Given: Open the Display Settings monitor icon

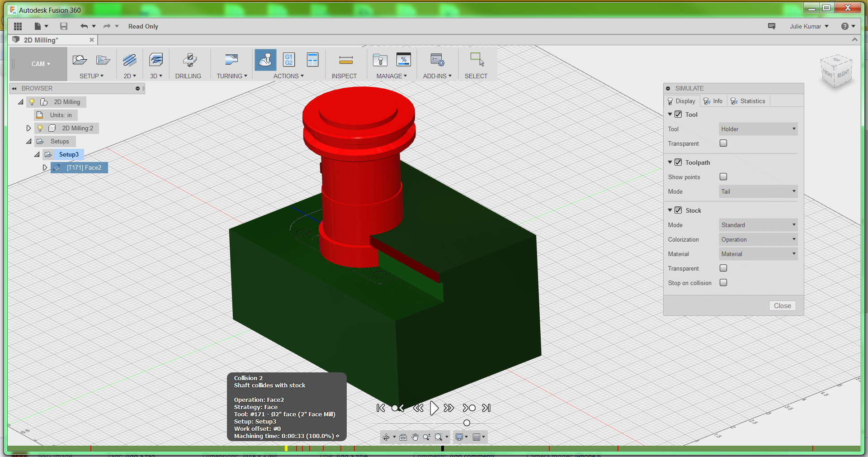Looking at the screenshot, I should tap(459, 437).
